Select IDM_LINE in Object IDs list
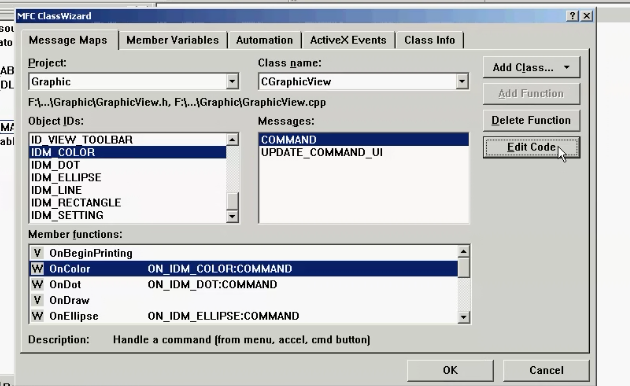 (128, 190)
